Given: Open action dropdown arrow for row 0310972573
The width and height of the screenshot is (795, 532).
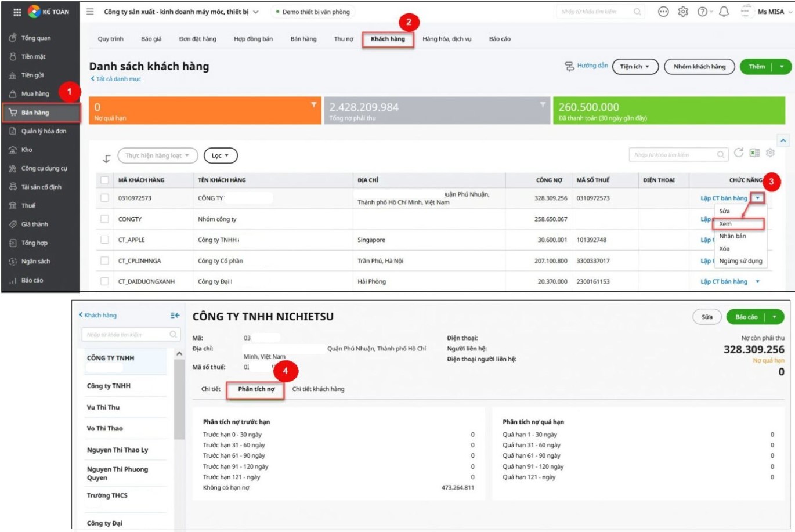Looking at the screenshot, I should point(758,198).
